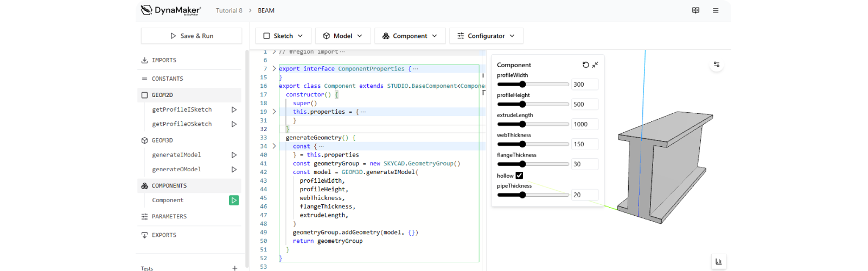
Task: Expand the collapsed ComponentProperties interface fold
Action: pos(274,69)
